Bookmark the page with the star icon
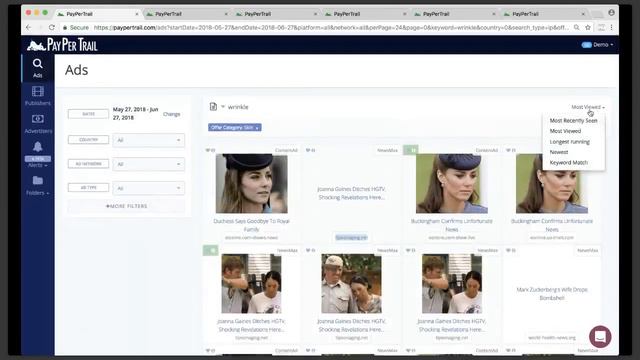640x360 pixels. [588, 27]
